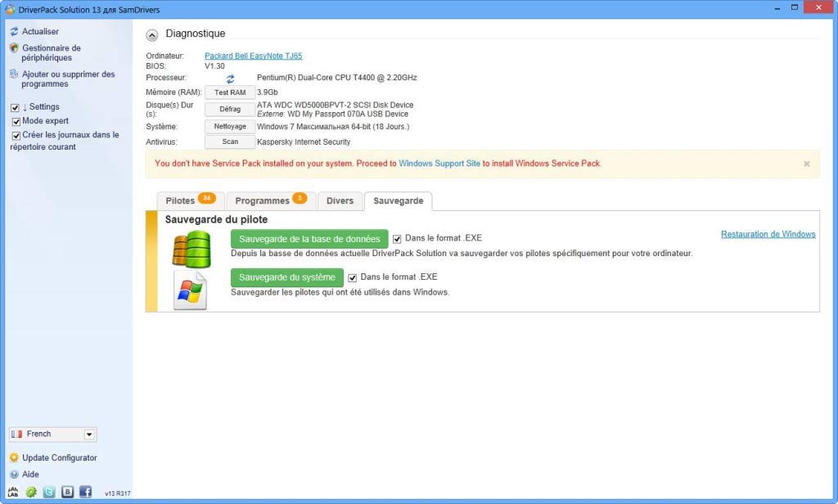Click the DriverPack title bar app icon

point(10,9)
